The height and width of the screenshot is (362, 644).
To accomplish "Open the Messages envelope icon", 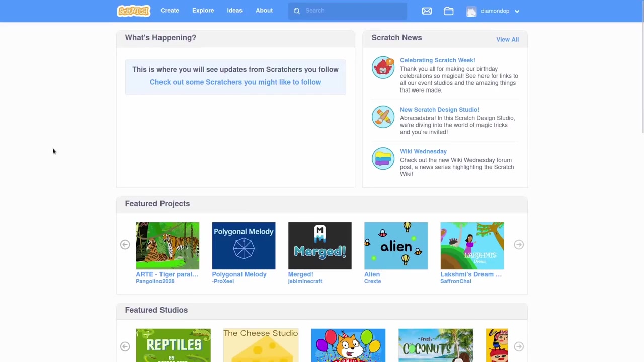I will click(x=427, y=11).
